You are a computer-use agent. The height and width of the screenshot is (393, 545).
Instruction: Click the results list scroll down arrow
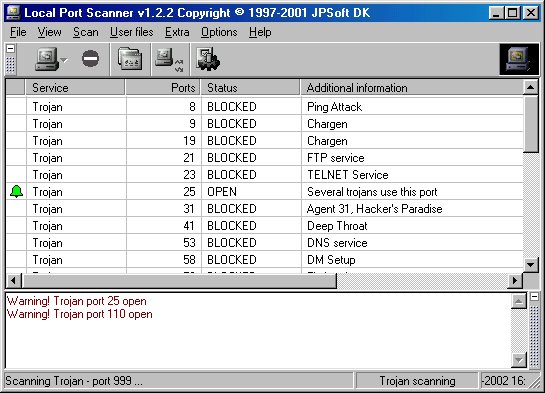coord(531,265)
